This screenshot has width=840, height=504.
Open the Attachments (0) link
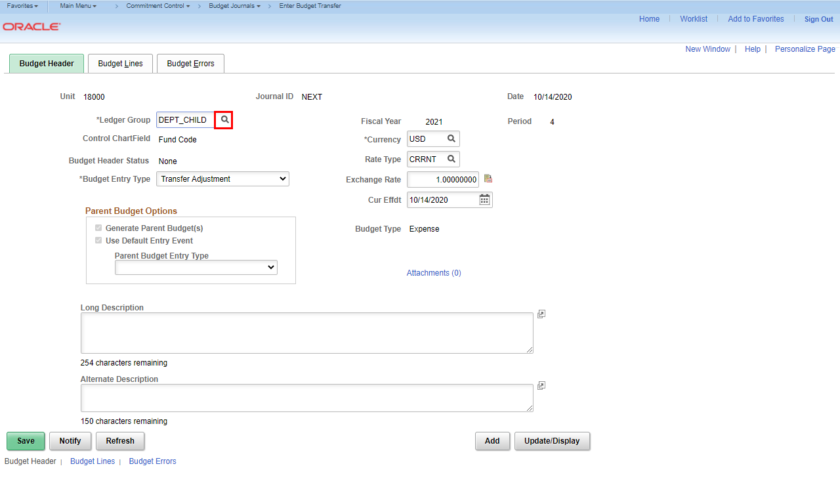[434, 273]
